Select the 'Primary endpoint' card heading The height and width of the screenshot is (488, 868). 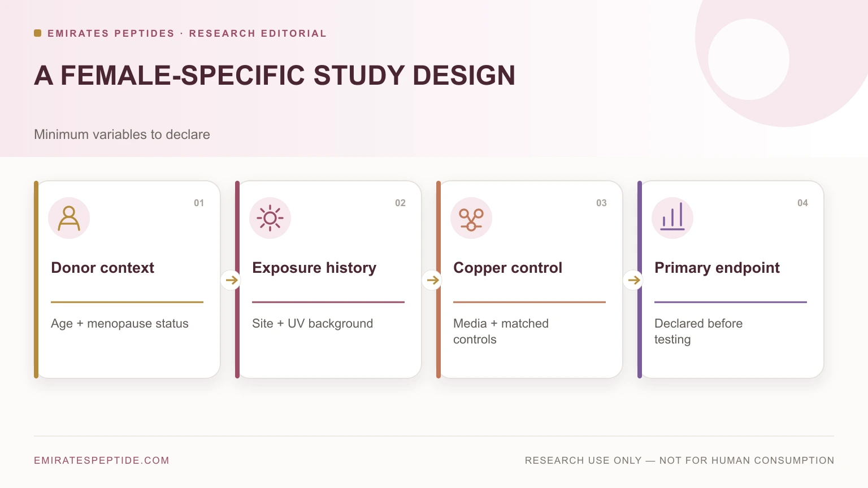coord(717,268)
